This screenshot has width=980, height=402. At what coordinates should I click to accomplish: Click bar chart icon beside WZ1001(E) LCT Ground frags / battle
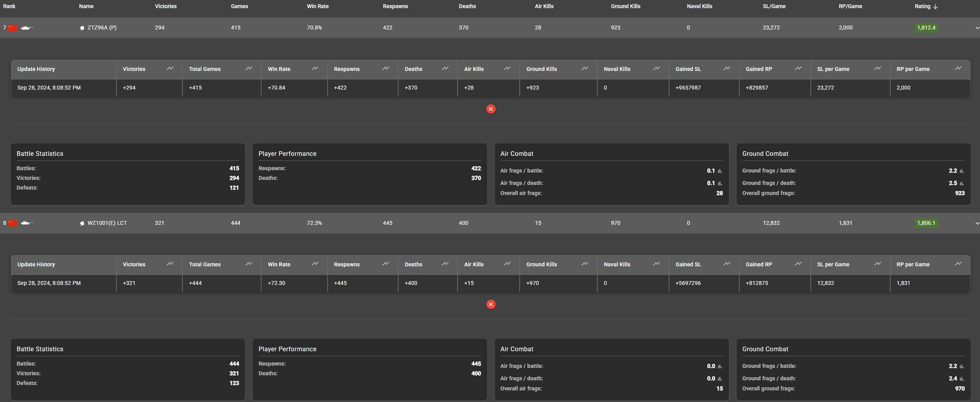tap(961, 366)
